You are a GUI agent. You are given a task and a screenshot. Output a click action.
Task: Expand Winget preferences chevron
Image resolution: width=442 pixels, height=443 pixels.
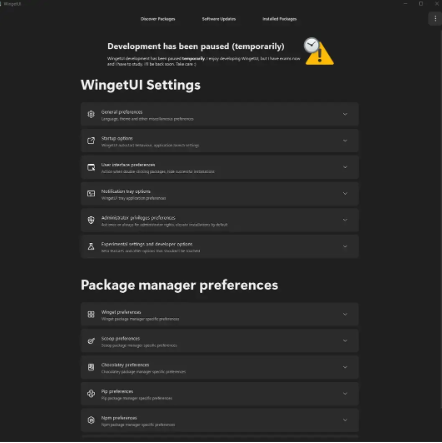click(x=345, y=314)
